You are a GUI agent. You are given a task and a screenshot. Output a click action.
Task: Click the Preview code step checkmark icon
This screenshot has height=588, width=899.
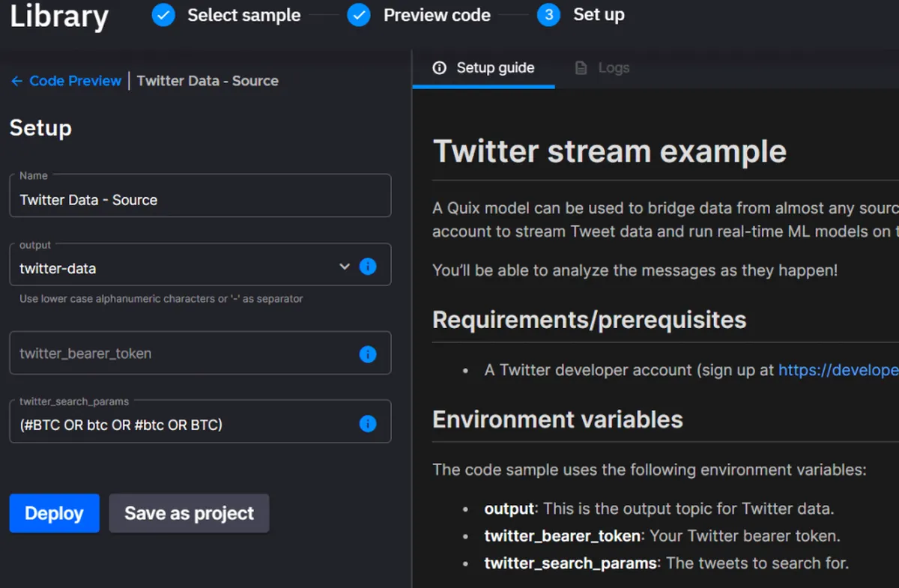pos(359,15)
